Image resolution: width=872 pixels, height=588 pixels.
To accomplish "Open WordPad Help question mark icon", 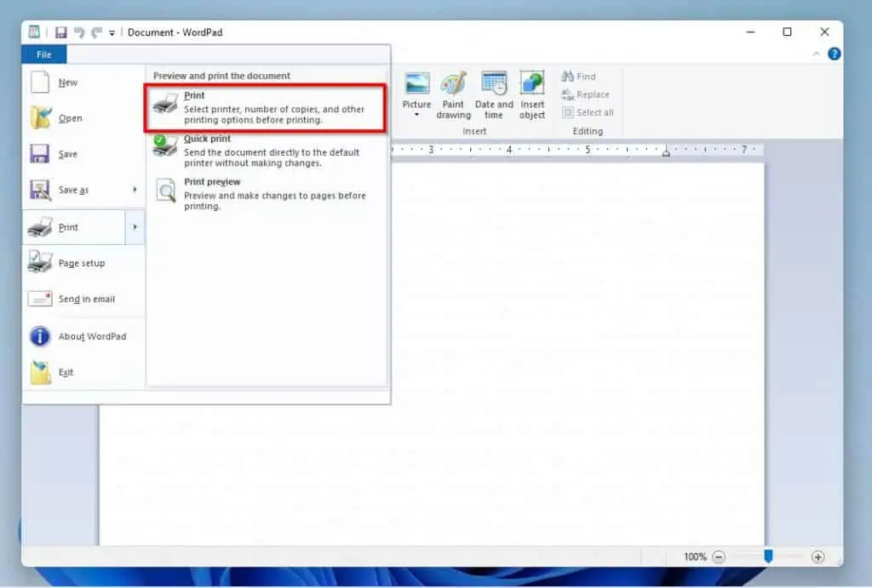I will click(835, 54).
